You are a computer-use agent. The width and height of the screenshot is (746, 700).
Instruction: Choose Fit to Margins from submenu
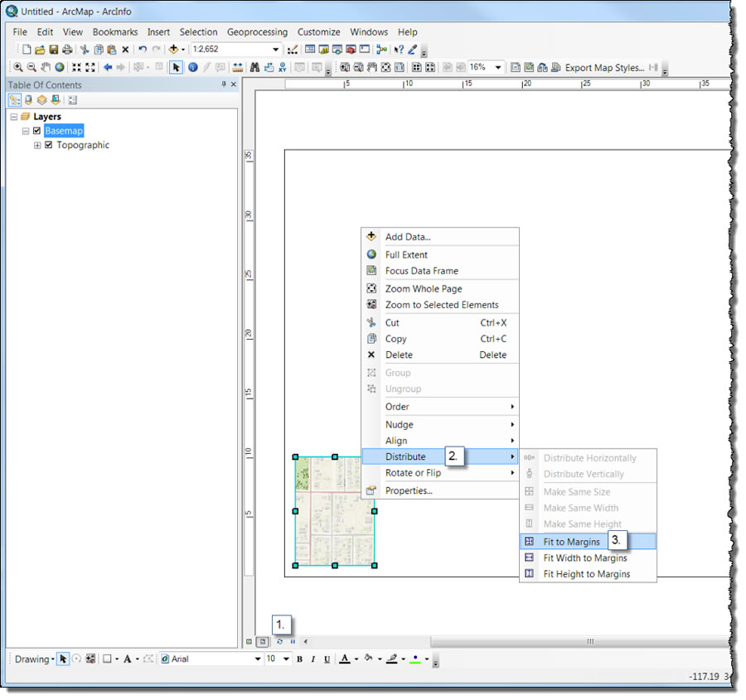click(571, 541)
